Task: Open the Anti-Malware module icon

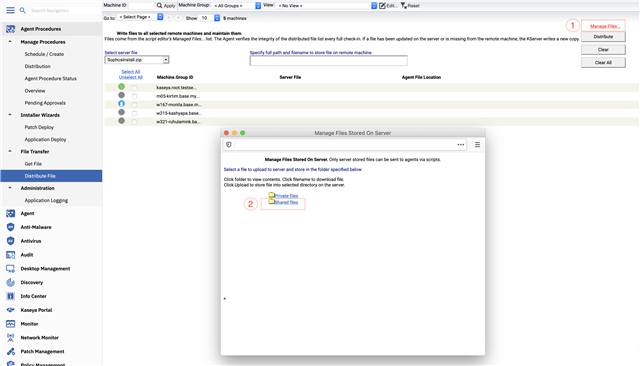Action: tap(11, 227)
